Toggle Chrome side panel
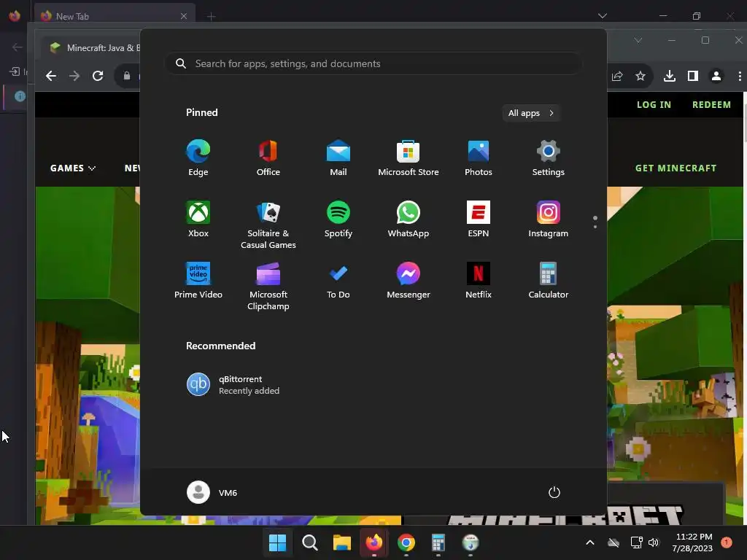The height and width of the screenshot is (560, 747). (x=693, y=76)
